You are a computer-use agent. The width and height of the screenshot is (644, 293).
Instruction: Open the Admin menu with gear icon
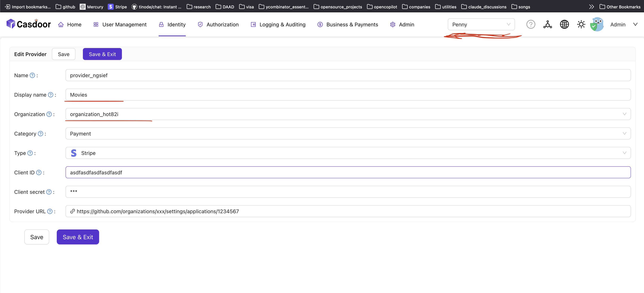point(402,24)
